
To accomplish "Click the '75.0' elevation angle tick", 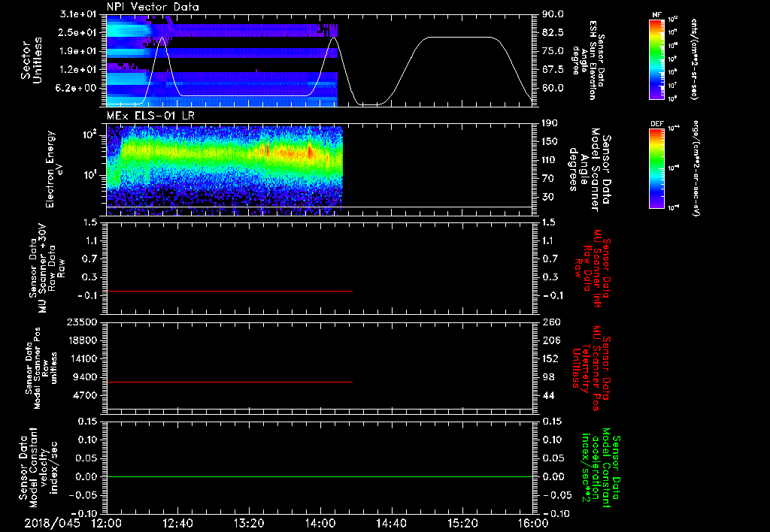I will point(553,51).
